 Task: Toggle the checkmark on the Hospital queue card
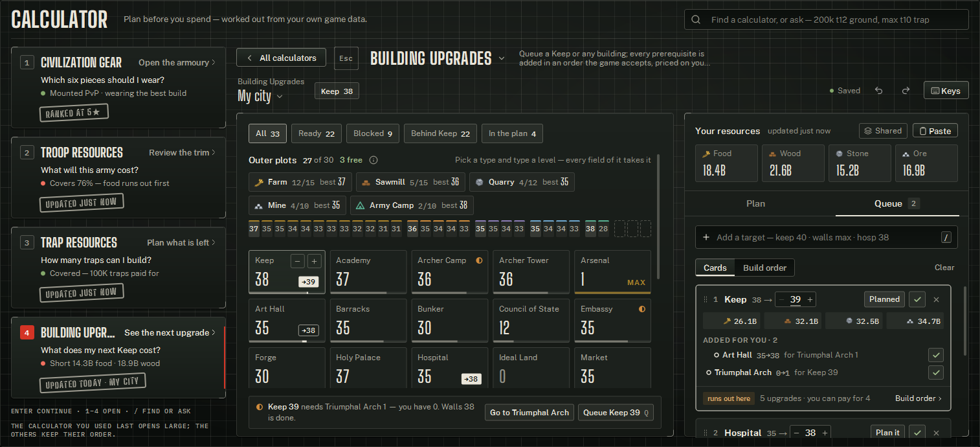pos(917,433)
